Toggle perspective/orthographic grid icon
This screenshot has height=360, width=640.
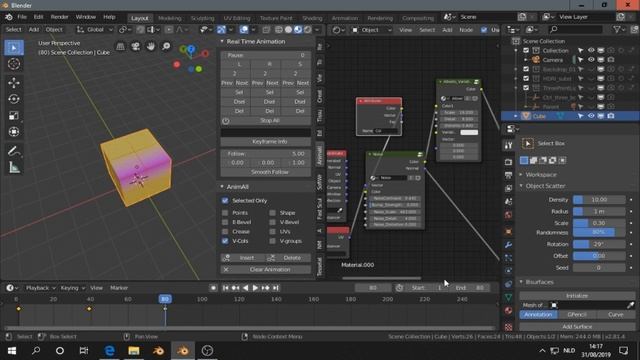pyautogui.click(x=120, y=47)
